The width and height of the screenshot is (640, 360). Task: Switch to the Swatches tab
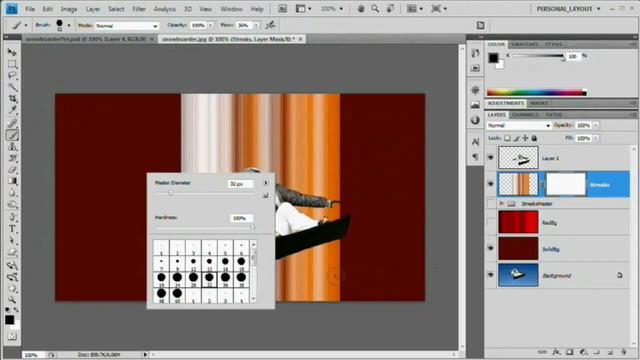point(524,44)
